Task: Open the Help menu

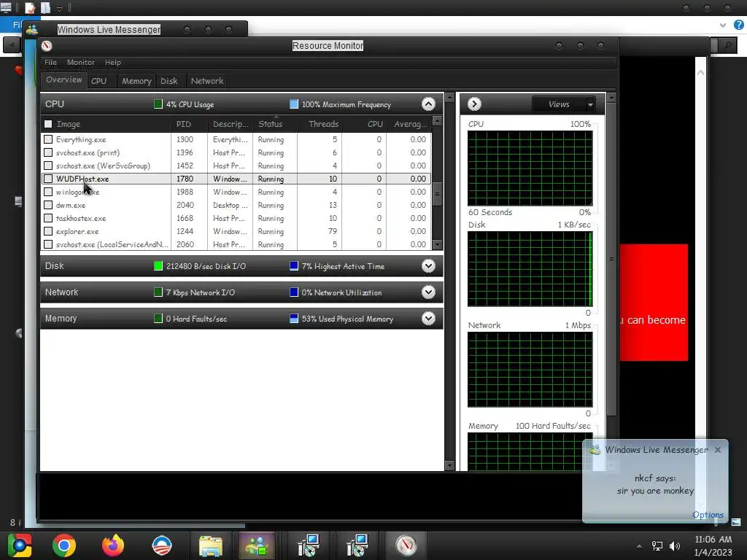Action: point(113,63)
